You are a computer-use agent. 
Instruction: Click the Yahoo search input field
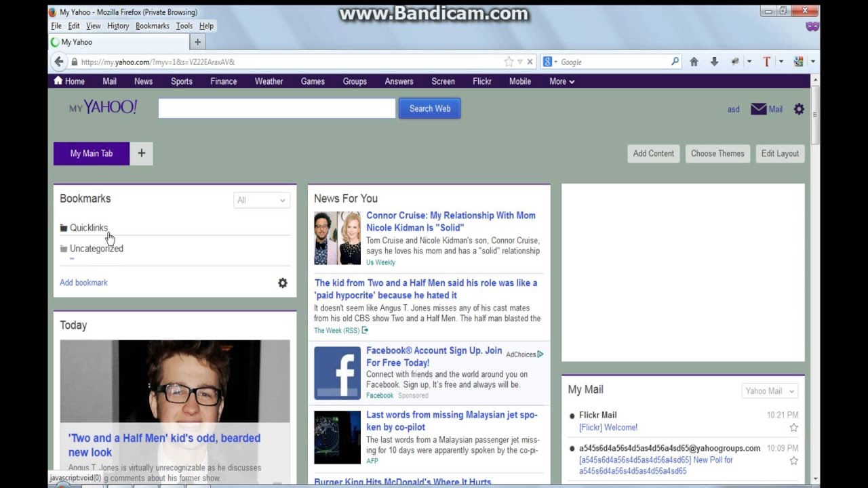[277, 108]
